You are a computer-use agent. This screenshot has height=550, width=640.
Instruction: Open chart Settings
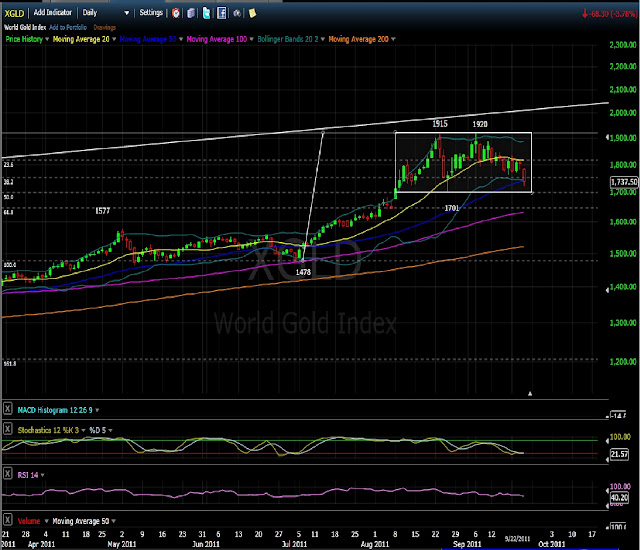coord(151,13)
